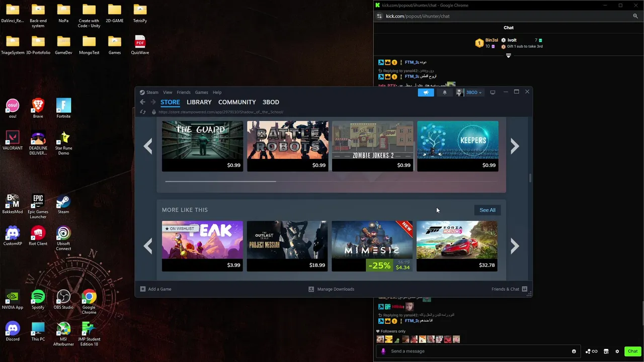The width and height of the screenshot is (644, 362).
Task: Open BATTLE ROBOTS game thumbnail
Action: [287, 146]
